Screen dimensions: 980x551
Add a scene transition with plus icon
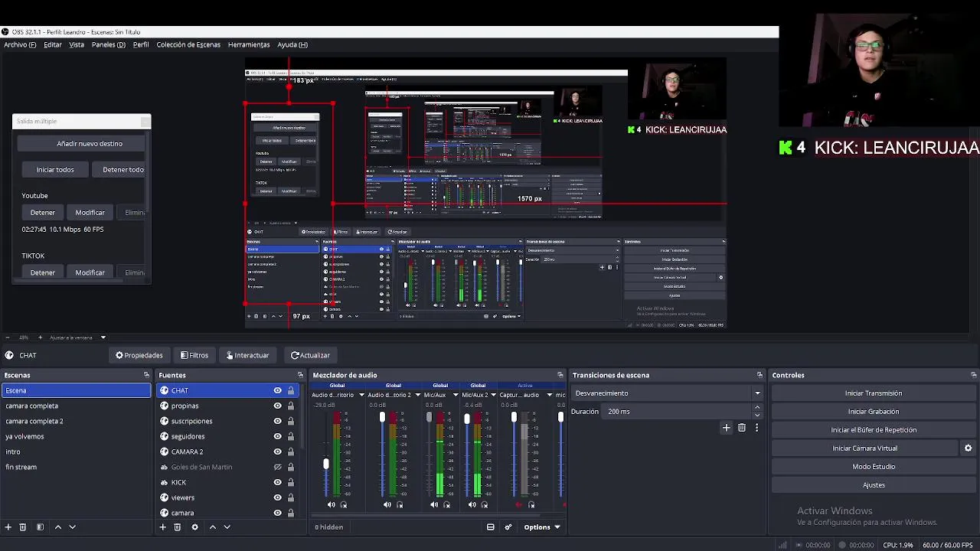727,428
